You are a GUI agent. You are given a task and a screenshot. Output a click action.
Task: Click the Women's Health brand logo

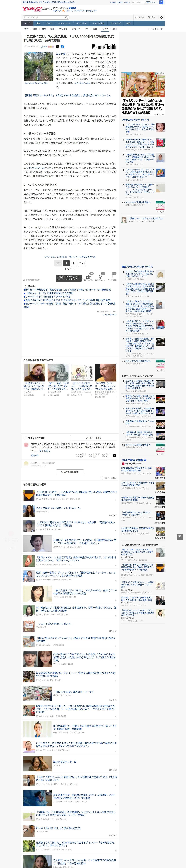[x=104, y=47]
